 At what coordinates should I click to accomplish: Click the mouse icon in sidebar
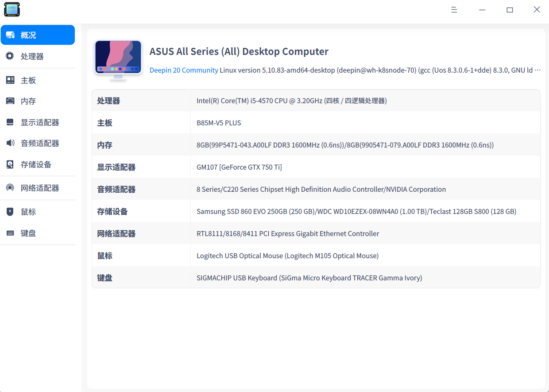10,212
